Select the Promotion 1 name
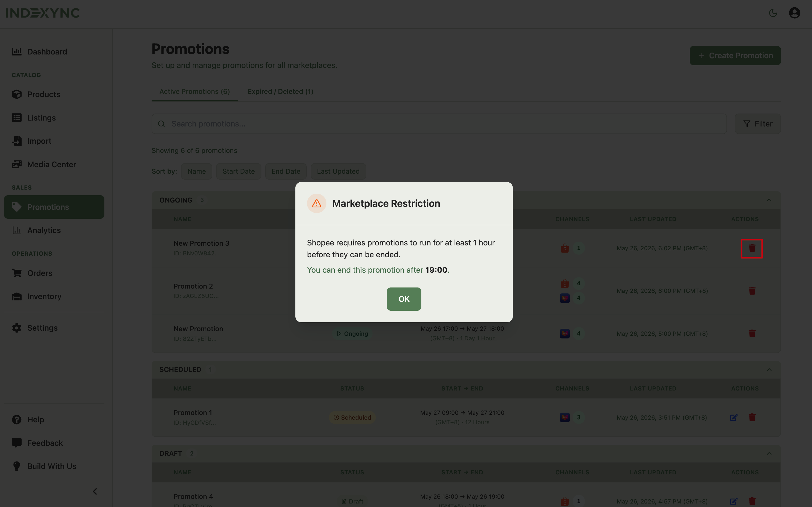Screen dimensions: 812x507 click(193, 412)
